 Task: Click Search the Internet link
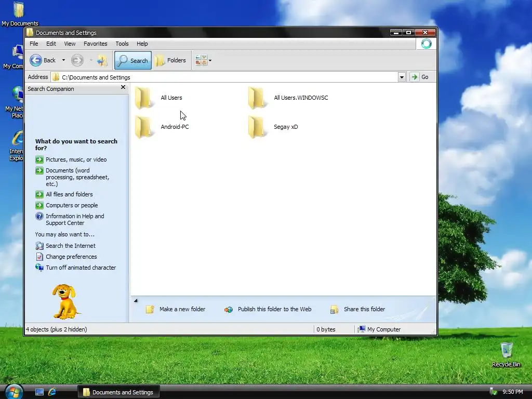coord(71,246)
